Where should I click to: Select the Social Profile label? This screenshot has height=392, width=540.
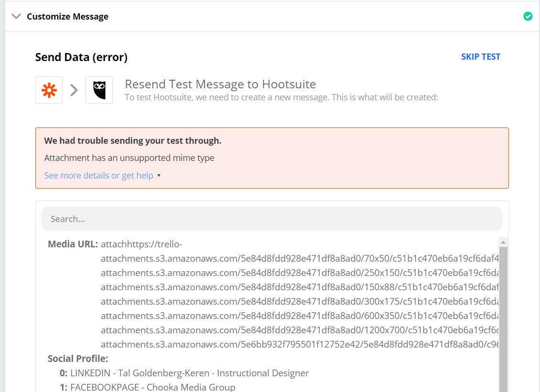(78, 359)
